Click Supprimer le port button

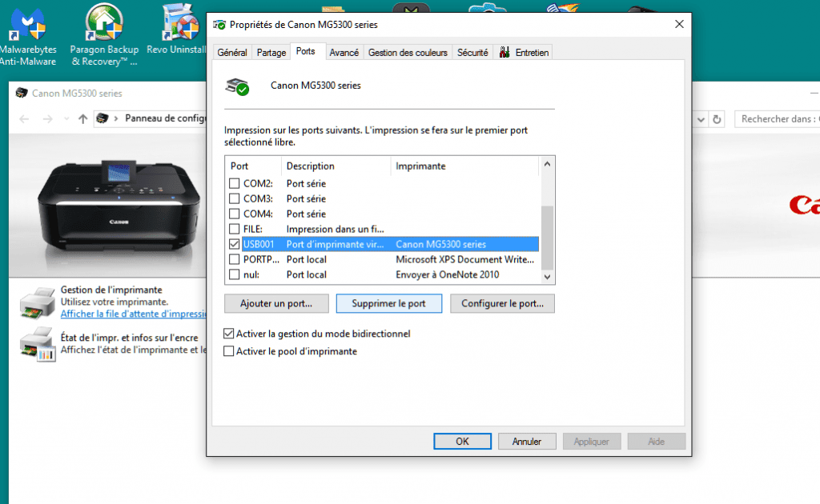tap(388, 303)
